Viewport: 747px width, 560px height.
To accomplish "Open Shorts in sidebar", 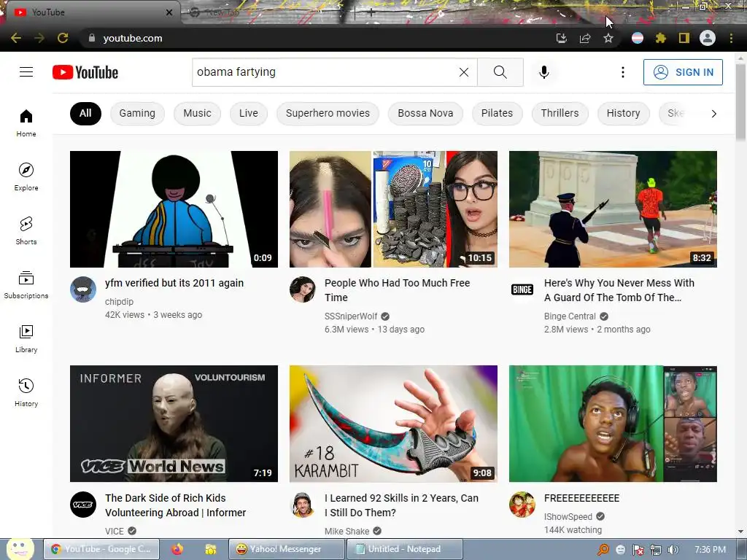I will pos(26,231).
